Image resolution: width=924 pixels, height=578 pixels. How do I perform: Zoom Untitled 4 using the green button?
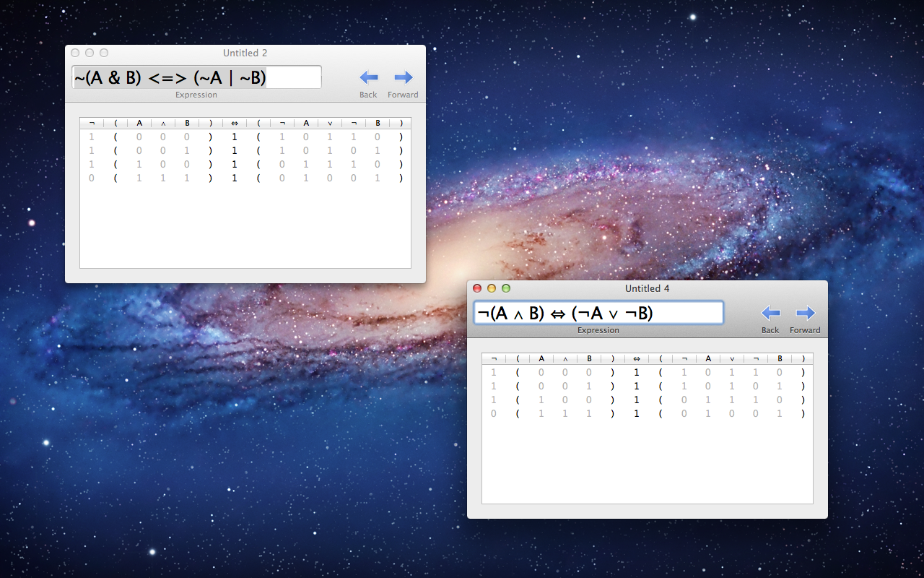506,288
